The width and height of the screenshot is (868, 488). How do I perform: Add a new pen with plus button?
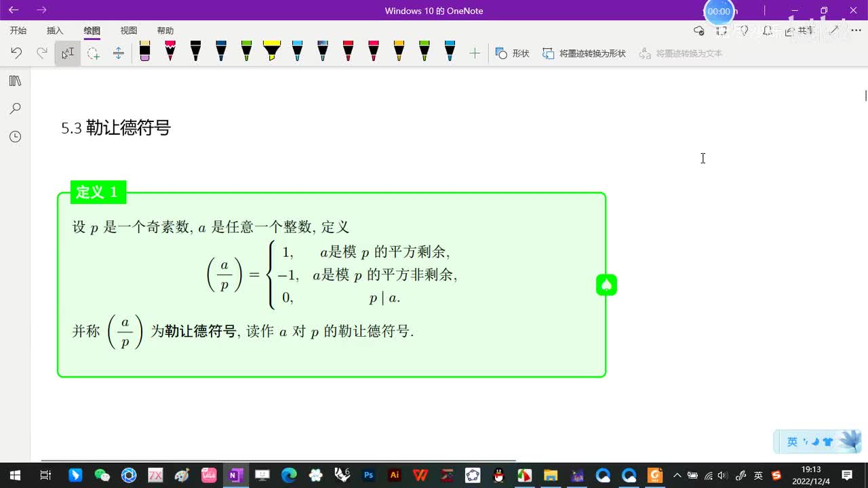tap(475, 53)
